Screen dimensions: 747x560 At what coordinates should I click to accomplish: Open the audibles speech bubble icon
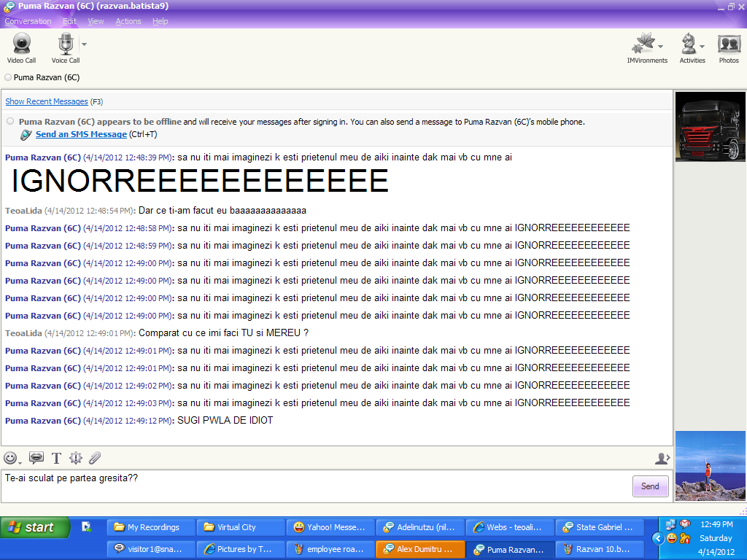pos(36,458)
